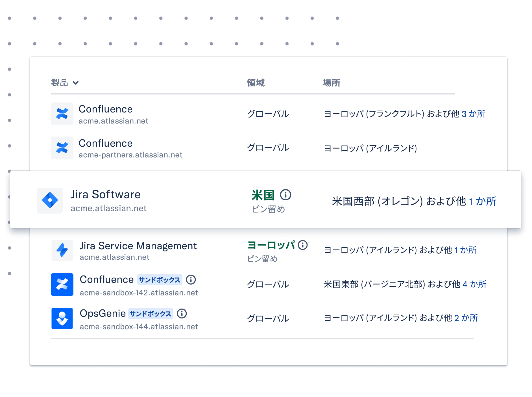Open Jira Service Management '1 か所' link
The image size is (532, 397).
pos(465,250)
